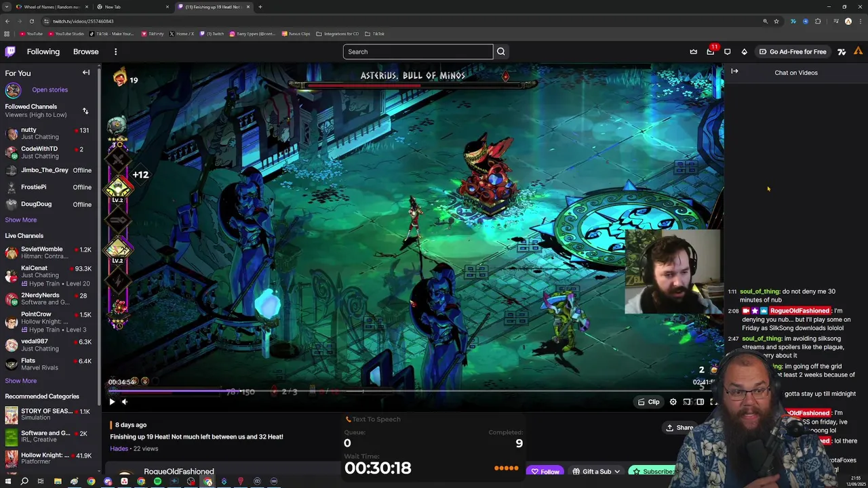Jump to chat timestamp 2:08
Viewport: 868px width, 488px height.
coord(733,311)
